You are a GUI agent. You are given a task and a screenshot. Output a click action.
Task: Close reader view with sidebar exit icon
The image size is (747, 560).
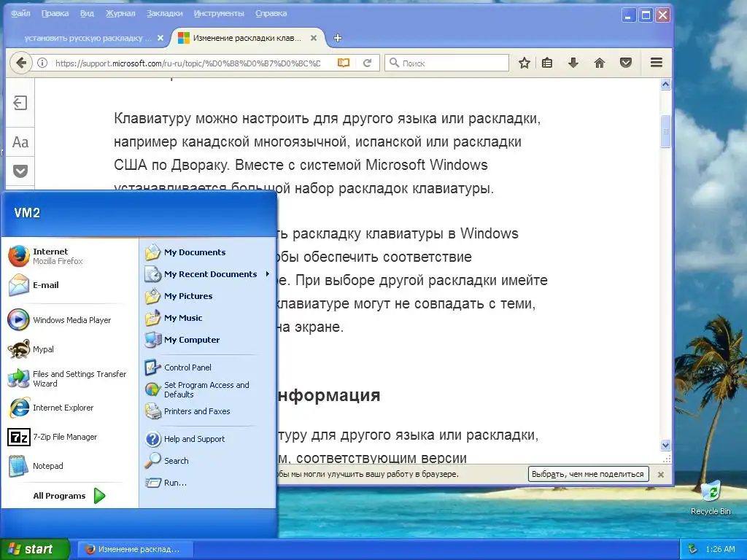[x=20, y=103]
